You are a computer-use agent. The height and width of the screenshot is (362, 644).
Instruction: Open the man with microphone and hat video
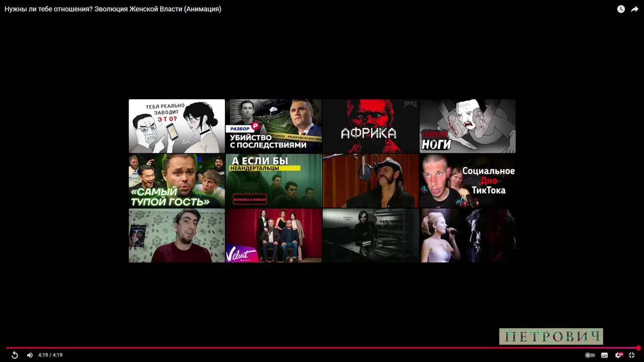point(371,180)
